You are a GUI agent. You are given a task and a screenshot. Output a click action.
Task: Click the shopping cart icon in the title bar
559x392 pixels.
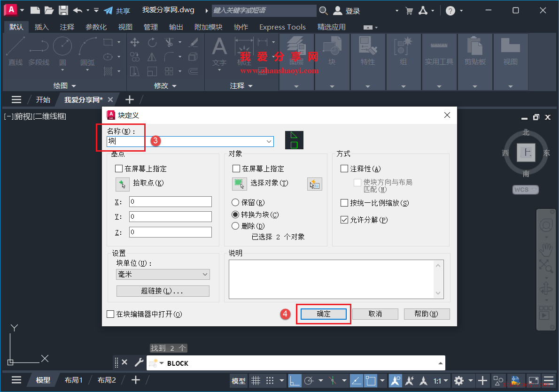[409, 11]
